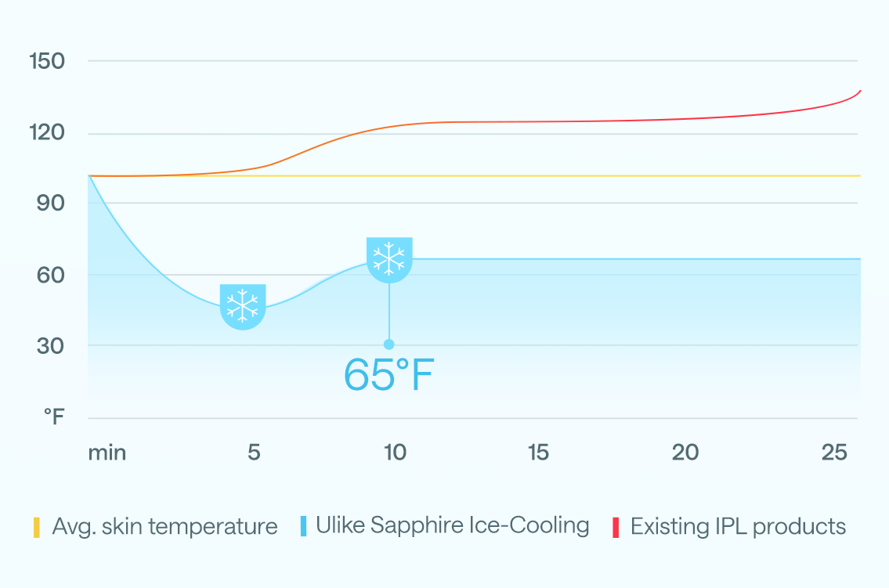Click the °F unit label on the axis
This screenshot has width=889, height=588.
point(52,417)
